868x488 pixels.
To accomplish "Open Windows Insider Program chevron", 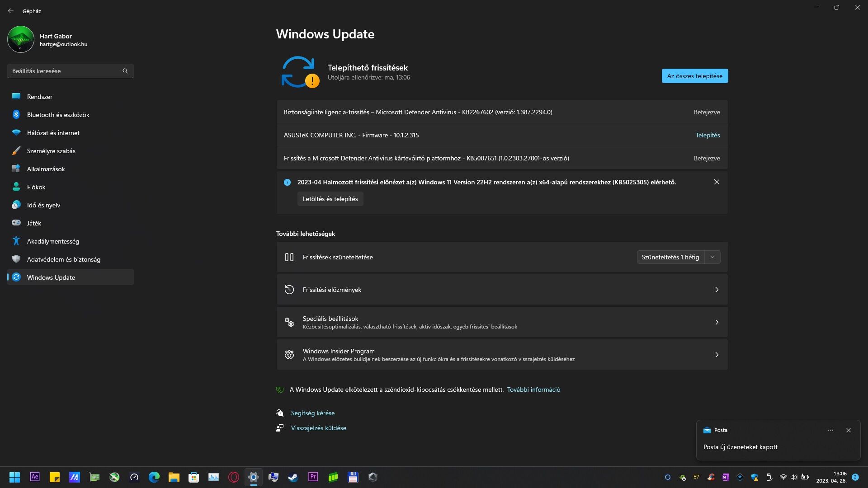I will 717,355.
